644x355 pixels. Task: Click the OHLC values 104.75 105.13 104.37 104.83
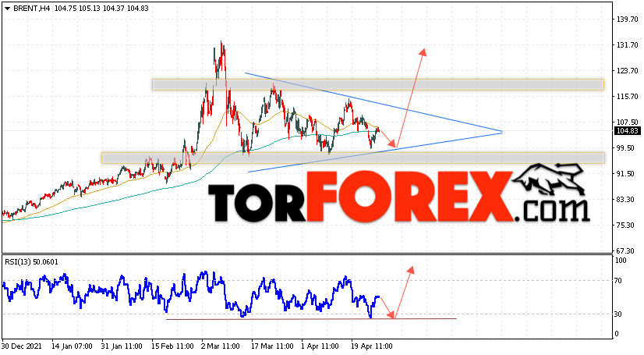point(101,9)
